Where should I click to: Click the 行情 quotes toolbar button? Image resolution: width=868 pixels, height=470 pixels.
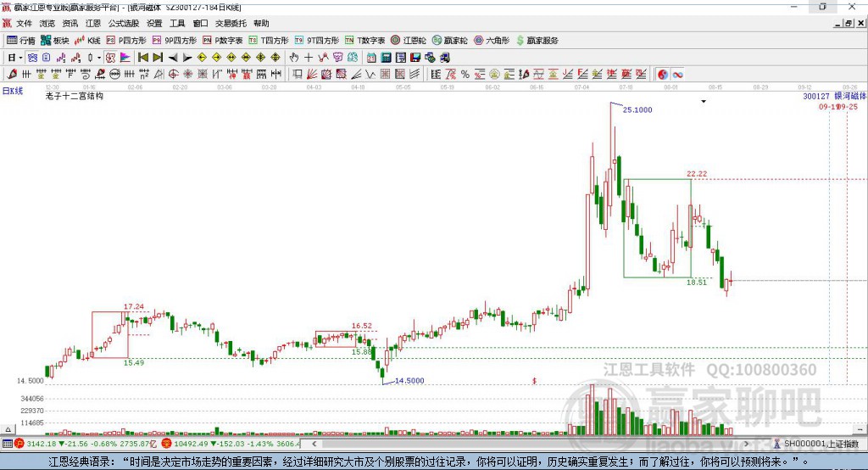coord(21,41)
